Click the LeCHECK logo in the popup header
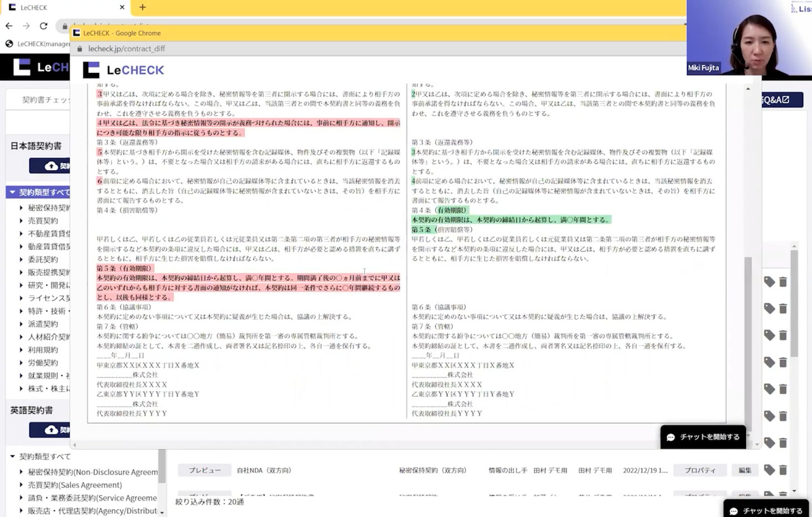 (124, 70)
